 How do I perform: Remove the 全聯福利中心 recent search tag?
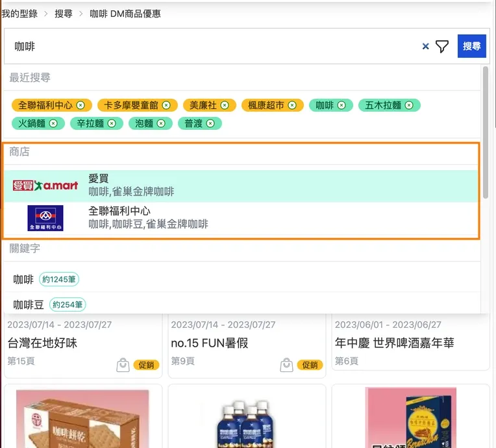(x=81, y=105)
